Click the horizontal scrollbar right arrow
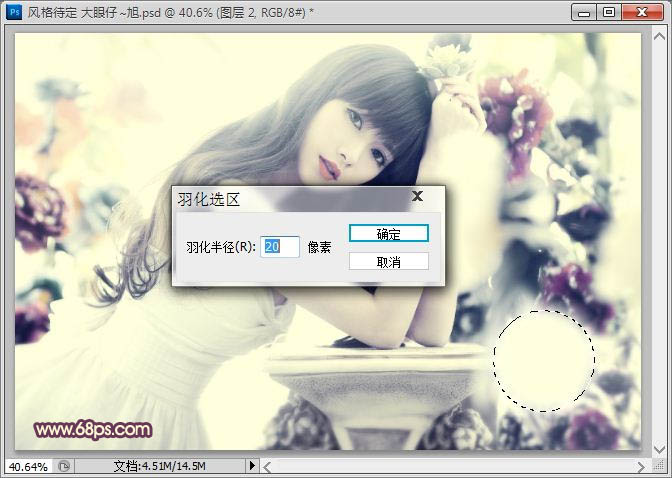The height and width of the screenshot is (478, 672). pyautogui.click(x=641, y=466)
